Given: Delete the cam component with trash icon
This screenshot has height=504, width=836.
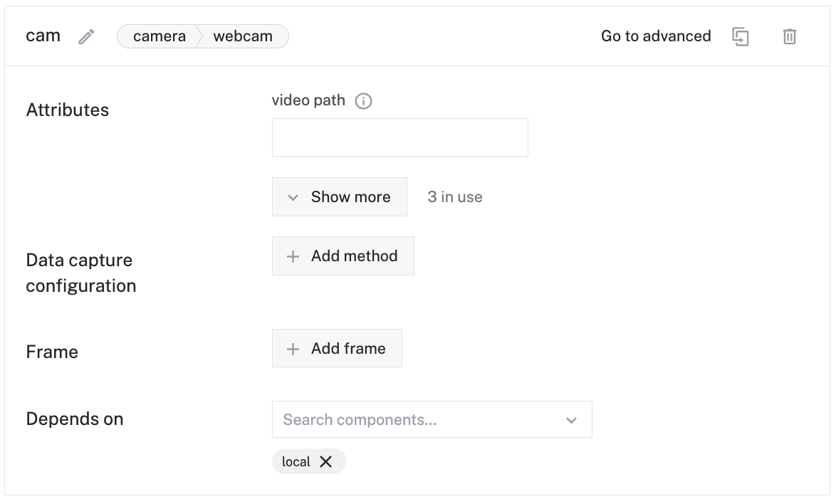Looking at the screenshot, I should 790,37.
